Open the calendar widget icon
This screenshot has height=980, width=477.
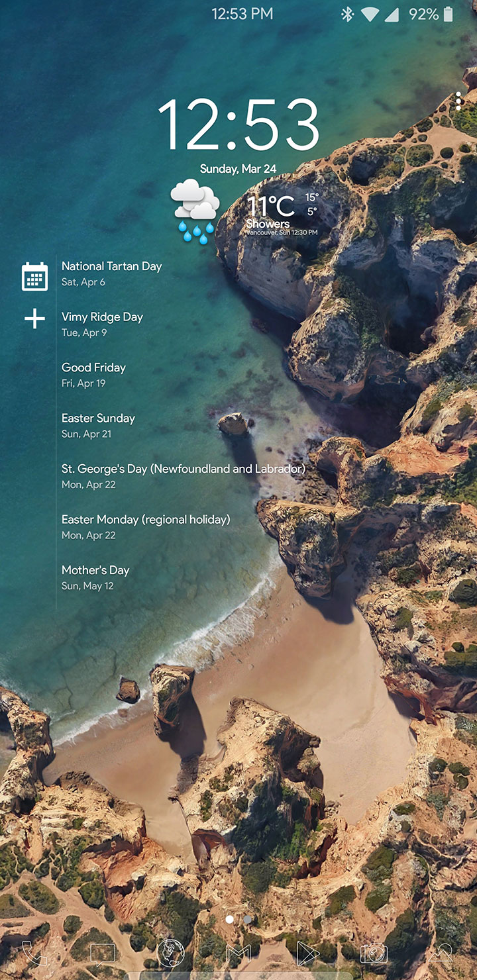point(34,276)
